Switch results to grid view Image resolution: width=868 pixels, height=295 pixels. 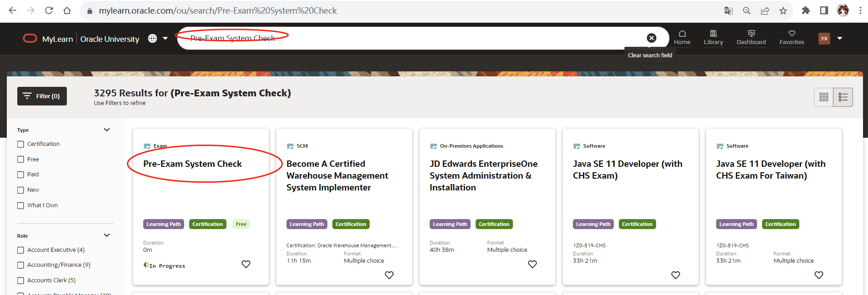(823, 97)
